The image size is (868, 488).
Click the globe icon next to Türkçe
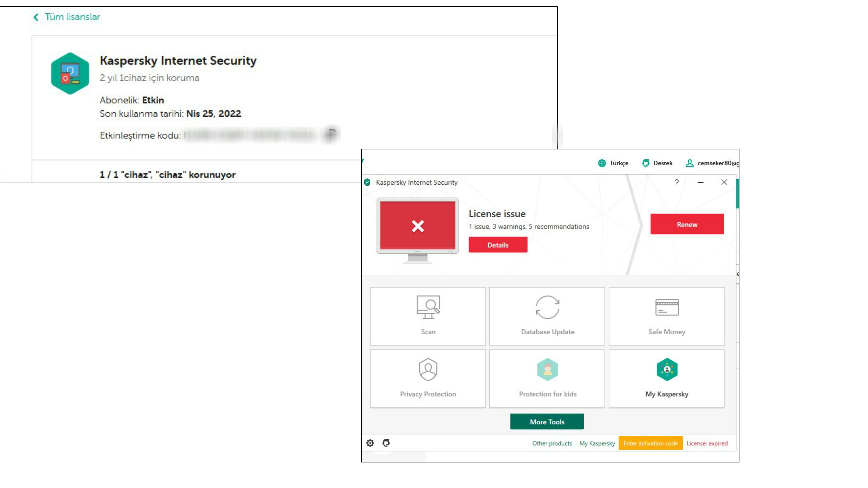(x=602, y=163)
